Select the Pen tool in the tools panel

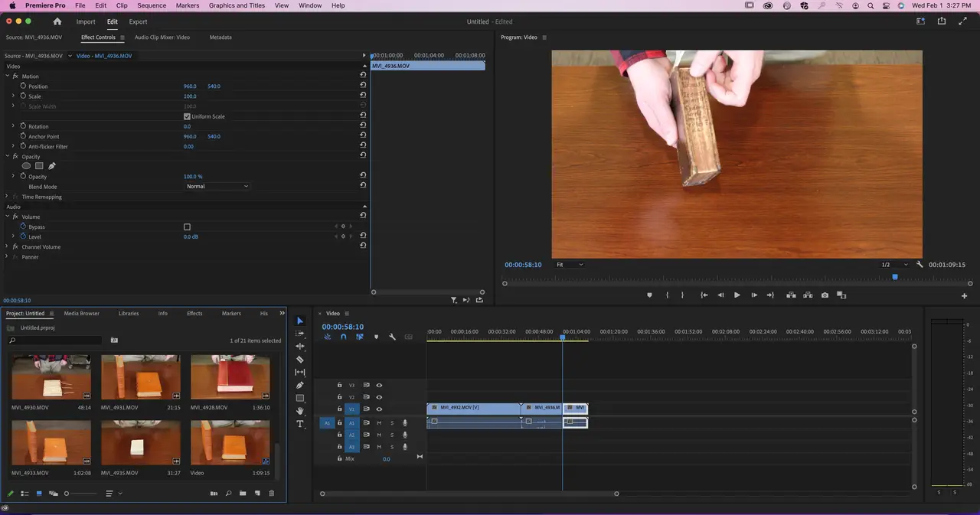(x=300, y=385)
